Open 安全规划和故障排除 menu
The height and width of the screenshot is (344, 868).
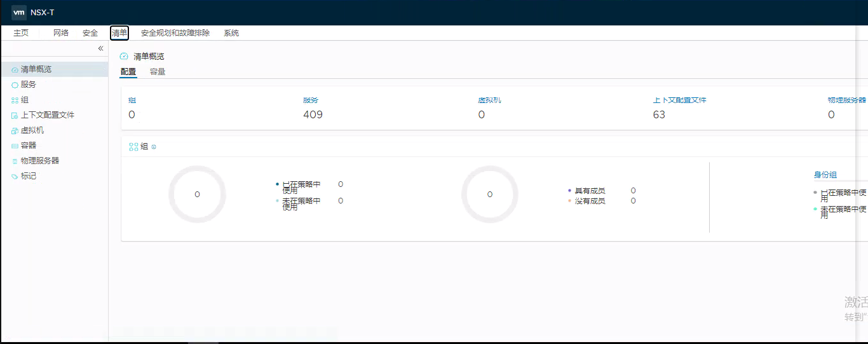(175, 33)
